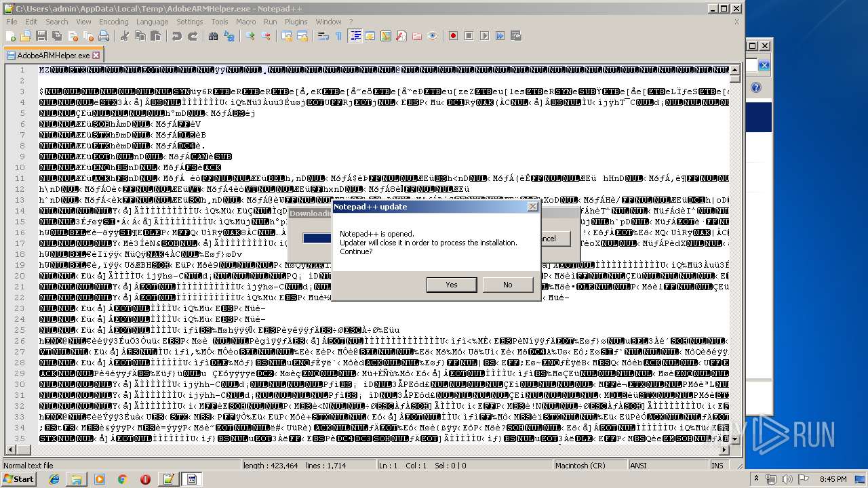Open the Edit menu

click(31, 22)
